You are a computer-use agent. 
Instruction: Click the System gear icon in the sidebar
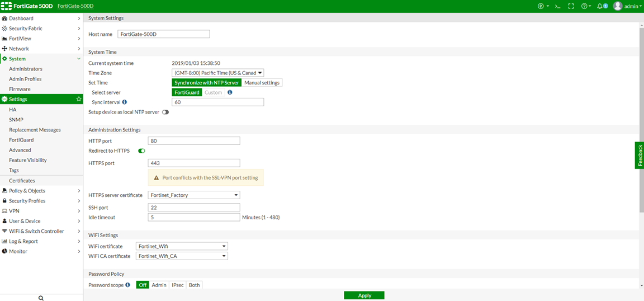(x=4, y=59)
